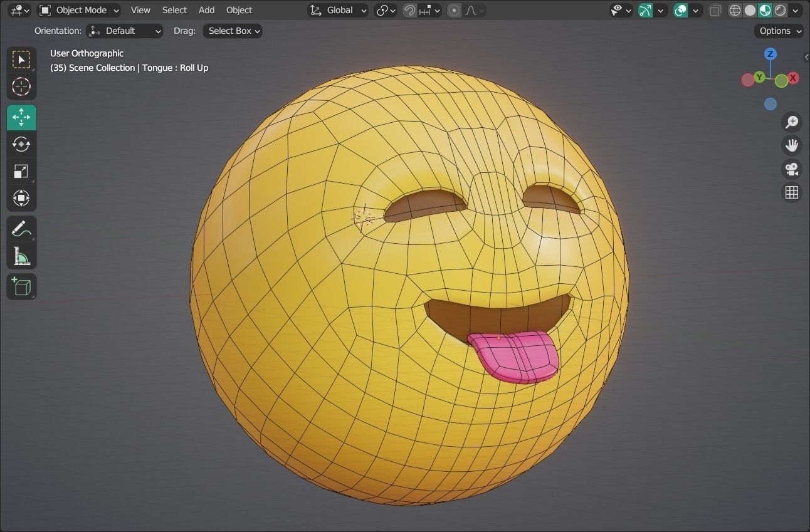Select the Rotate tool

coord(21,144)
